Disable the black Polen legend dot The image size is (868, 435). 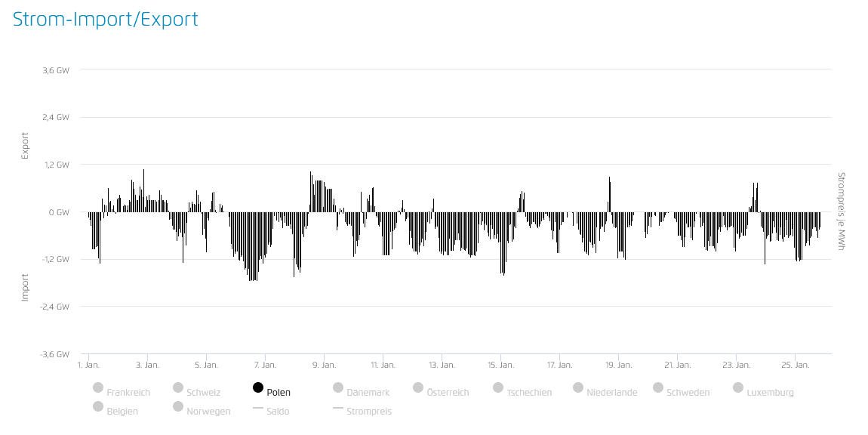click(x=258, y=387)
